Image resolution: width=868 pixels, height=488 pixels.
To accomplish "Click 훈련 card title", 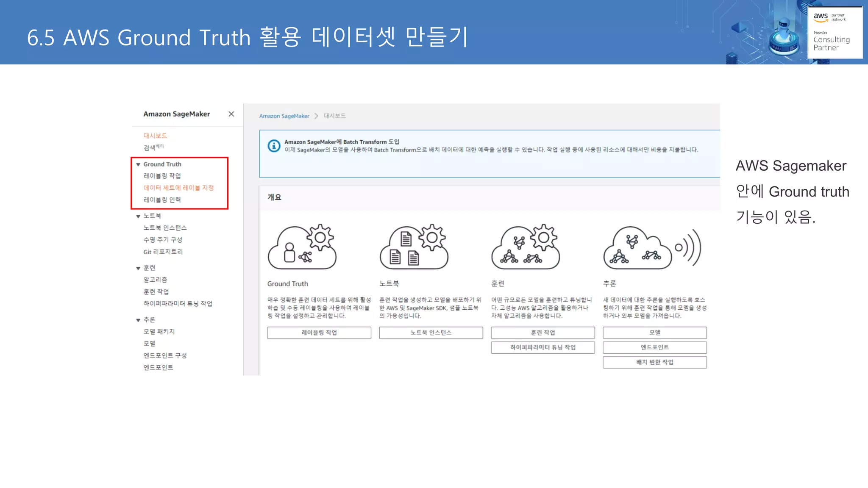I will 498,283.
